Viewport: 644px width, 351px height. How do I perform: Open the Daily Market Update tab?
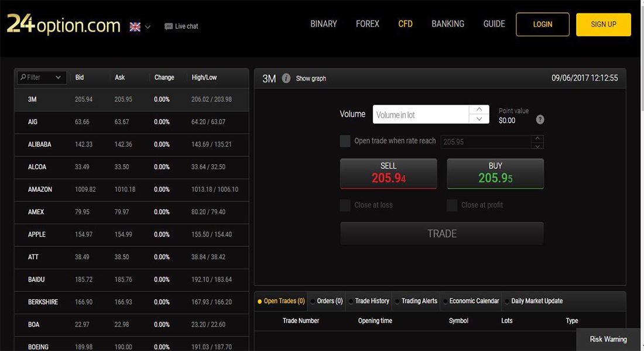[534, 301]
